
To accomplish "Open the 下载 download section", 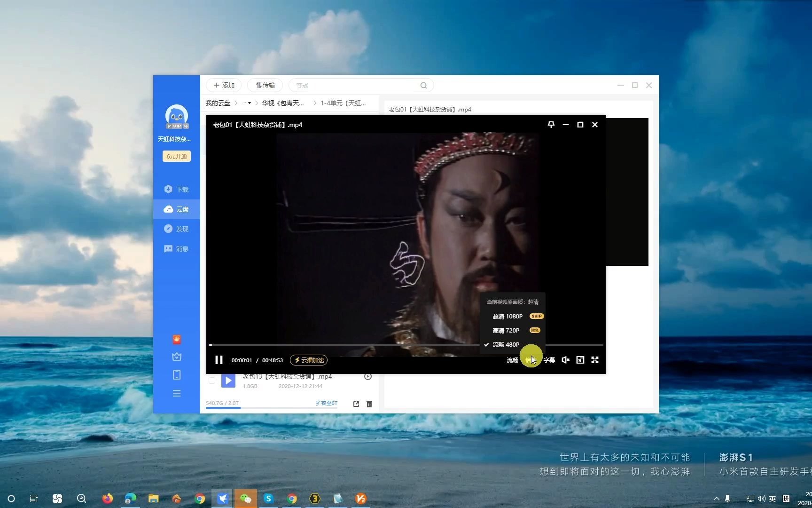I will pos(177,189).
